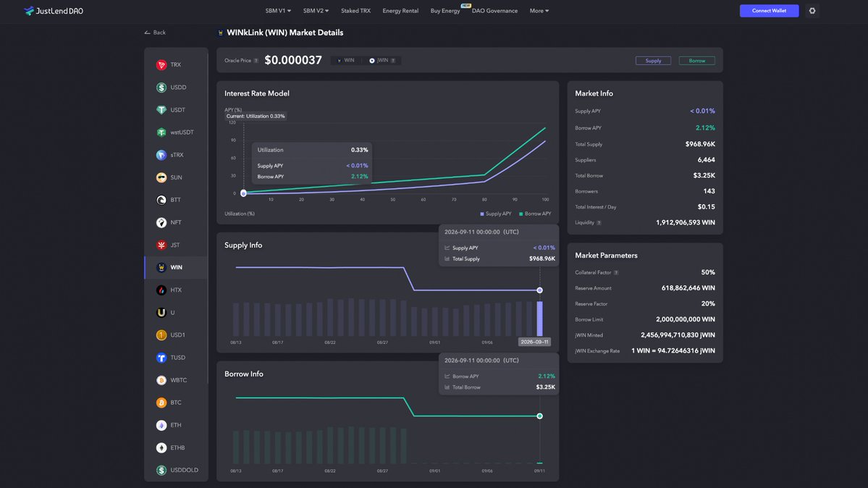
Task: Toggle Supply APY legend series
Action: pos(495,214)
